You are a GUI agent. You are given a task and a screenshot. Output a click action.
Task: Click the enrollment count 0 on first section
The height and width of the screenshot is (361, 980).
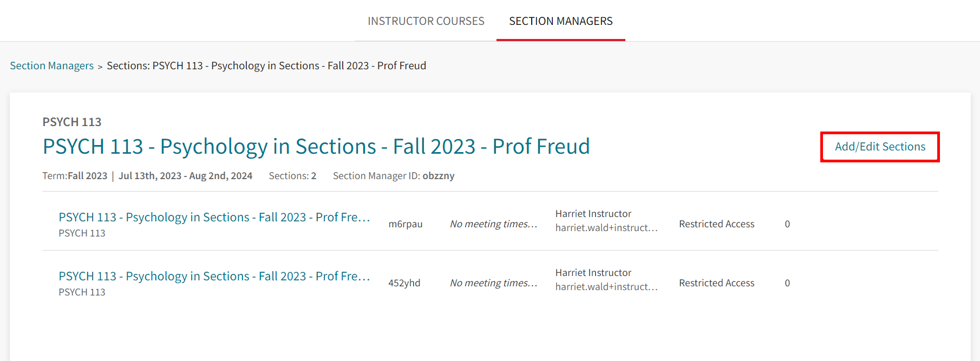(787, 224)
